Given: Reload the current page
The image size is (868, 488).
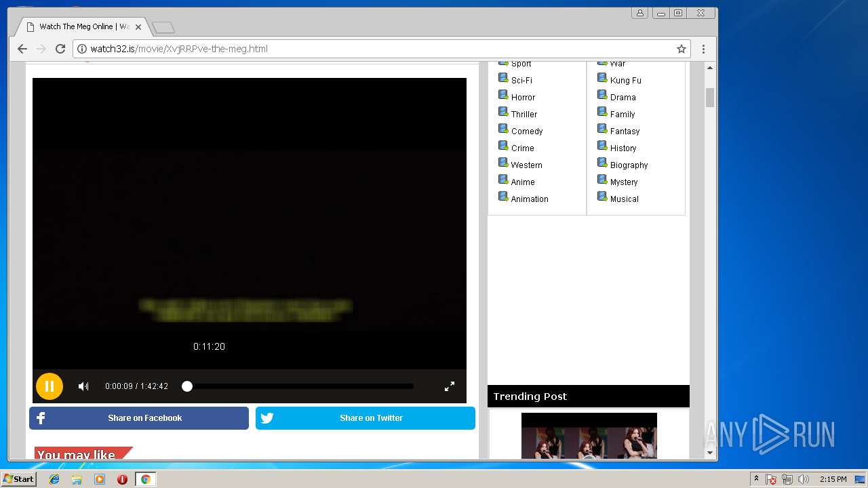Looking at the screenshot, I should tap(60, 49).
